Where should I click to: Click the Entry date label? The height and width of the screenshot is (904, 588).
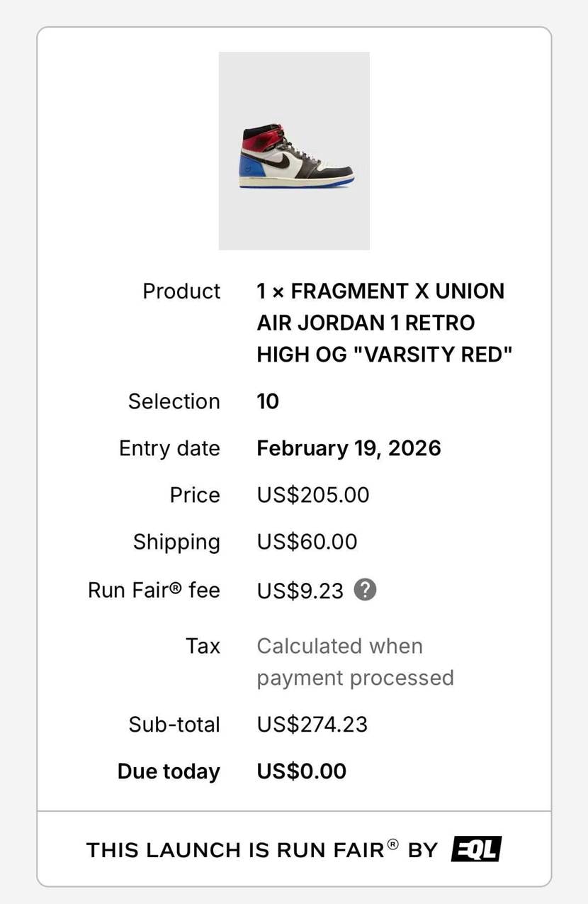170,448
